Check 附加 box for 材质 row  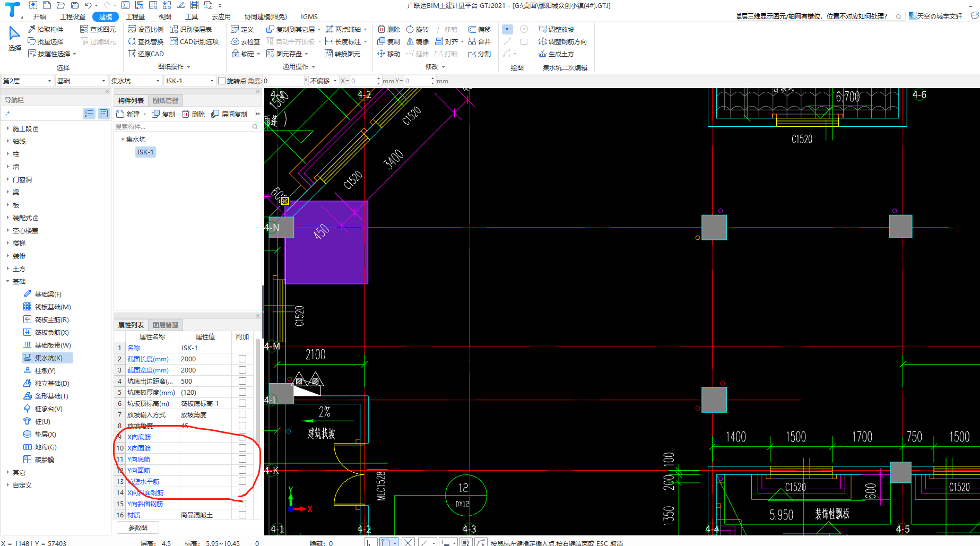coord(242,515)
